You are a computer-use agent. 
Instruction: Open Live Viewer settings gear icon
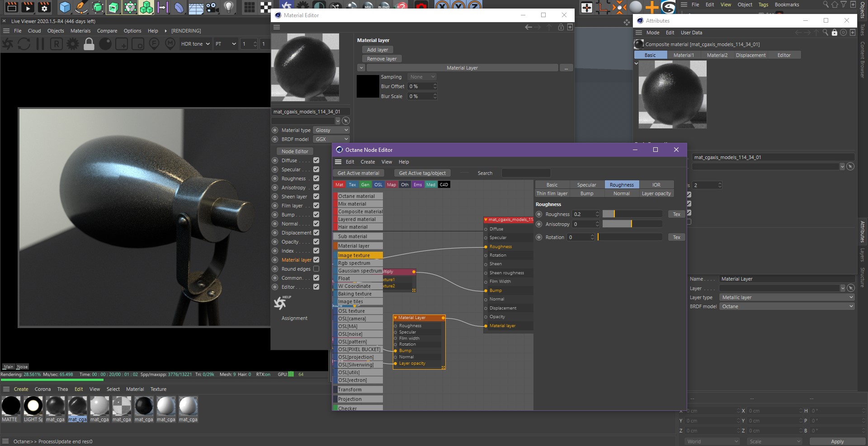73,44
